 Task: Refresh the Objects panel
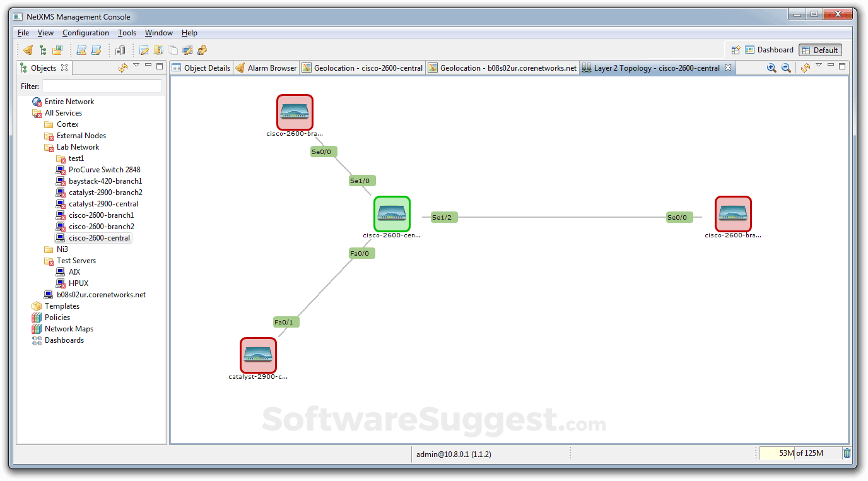point(122,67)
